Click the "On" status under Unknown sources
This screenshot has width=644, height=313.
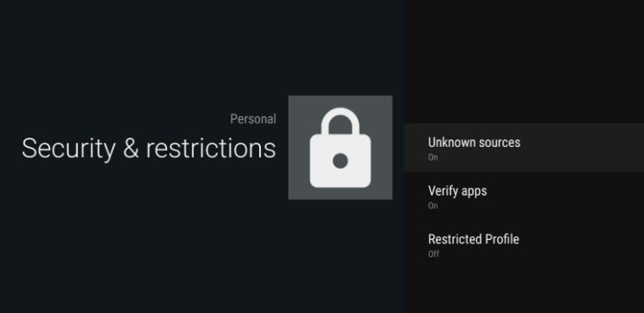[433, 157]
